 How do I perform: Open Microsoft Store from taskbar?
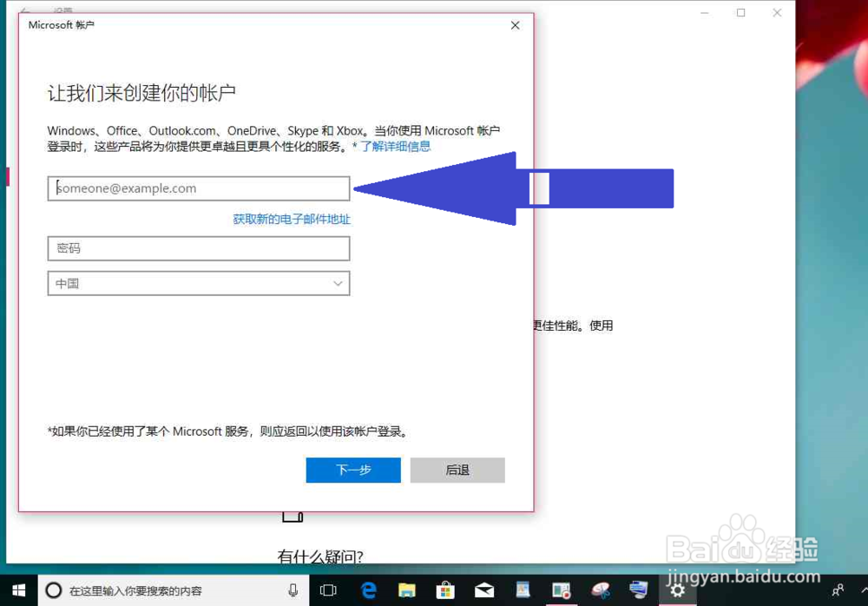pyautogui.click(x=445, y=590)
